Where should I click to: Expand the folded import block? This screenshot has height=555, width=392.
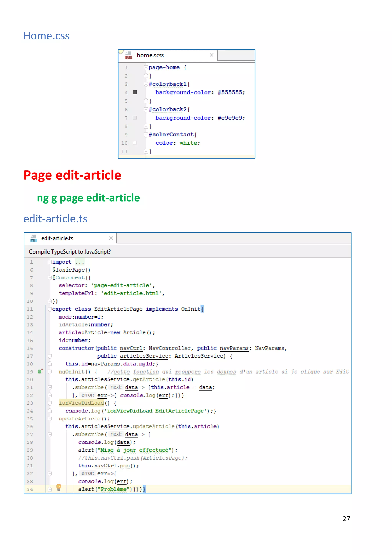click(50, 262)
